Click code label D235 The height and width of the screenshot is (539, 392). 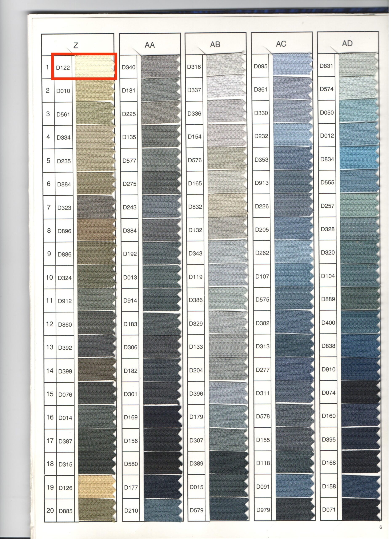(64, 161)
